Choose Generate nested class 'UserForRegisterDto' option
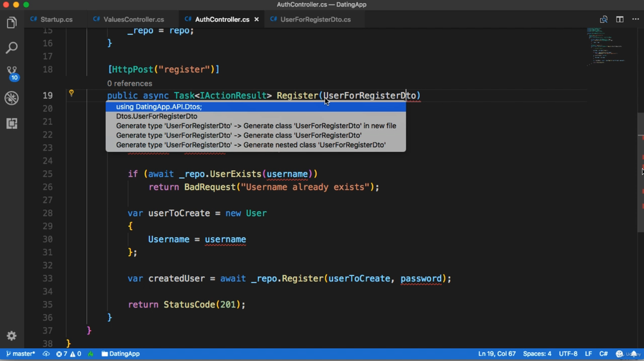644x361 pixels. pyautogui.click(x=256, y=145)
